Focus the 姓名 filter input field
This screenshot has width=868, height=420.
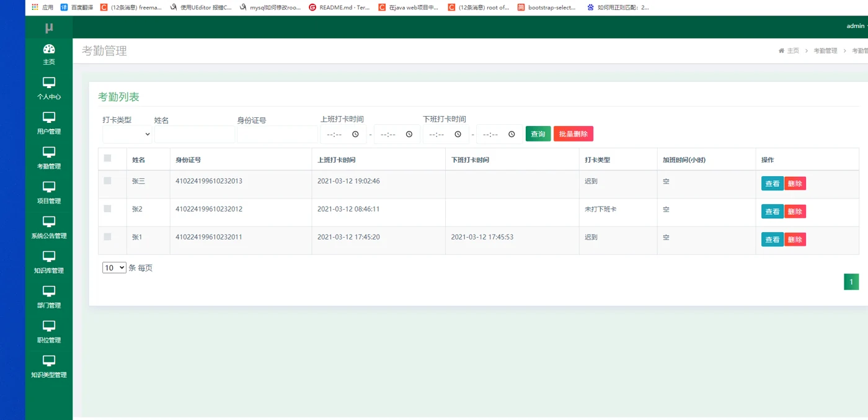click(x=195, y=134)
